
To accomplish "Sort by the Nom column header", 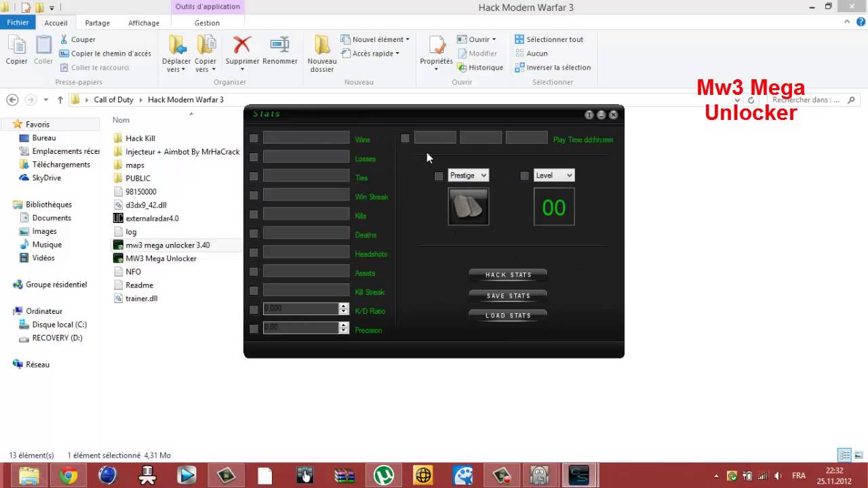I will pyautogui.click(x=121, y=120).
